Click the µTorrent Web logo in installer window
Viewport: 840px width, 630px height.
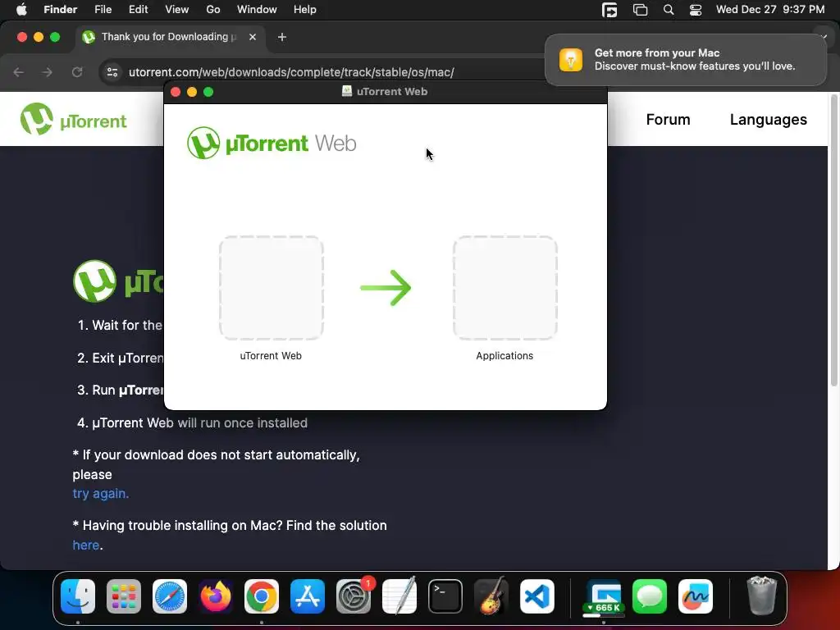[x=272, y=143]
